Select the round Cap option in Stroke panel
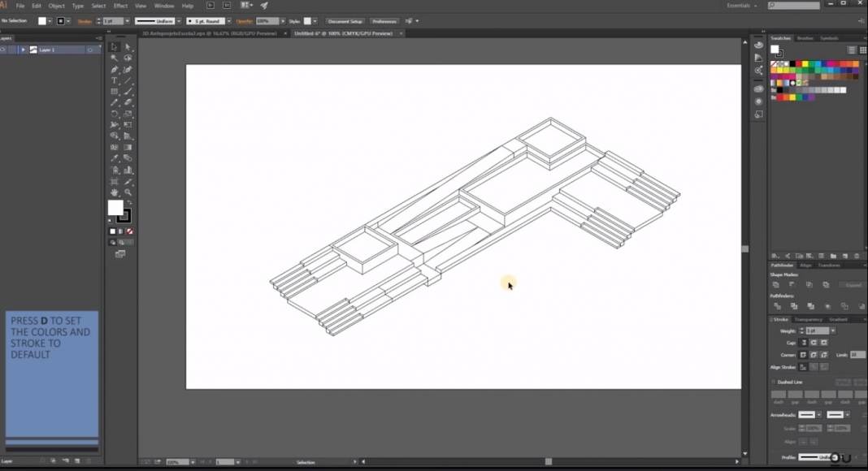The width and height of the screenshot is (868, 471). pyautogui.click(x=813, y=343)
